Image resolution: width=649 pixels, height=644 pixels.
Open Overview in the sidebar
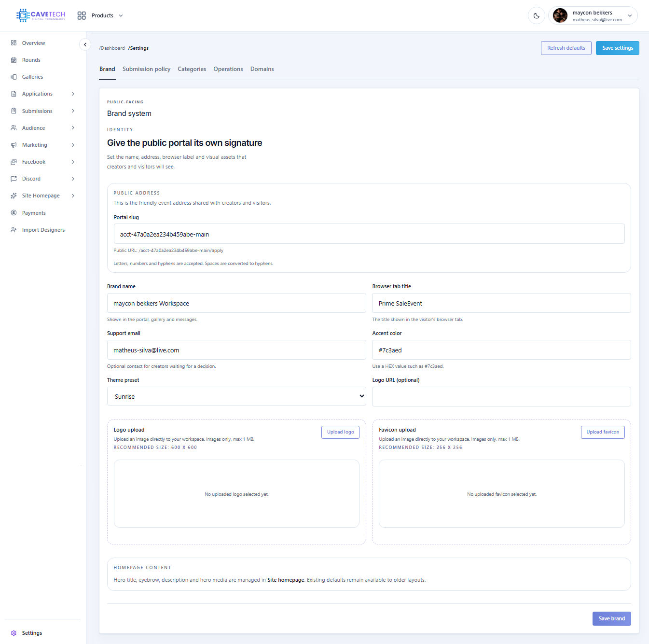click(33, 43)
